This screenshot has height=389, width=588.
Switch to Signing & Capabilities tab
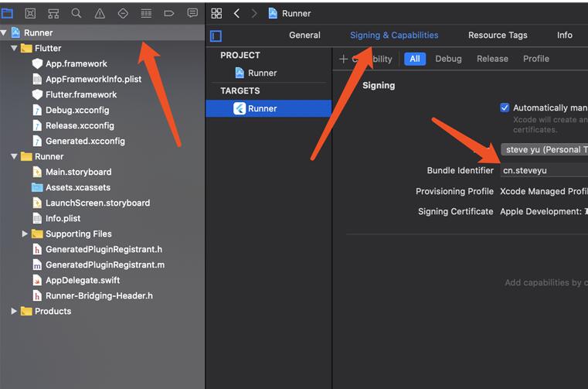[394, 36]
